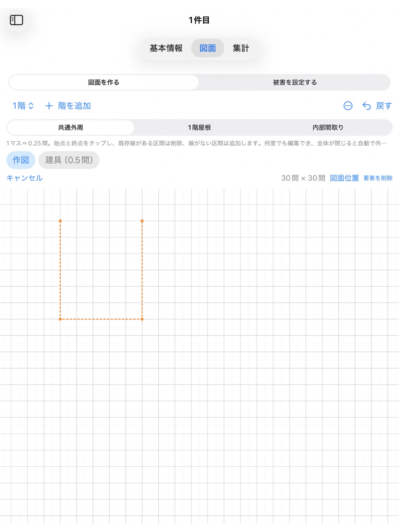Switch to the 基本情報 tab
Viewport: 399px width, 532px height.
pyautogui.click(x=166, y=48)
